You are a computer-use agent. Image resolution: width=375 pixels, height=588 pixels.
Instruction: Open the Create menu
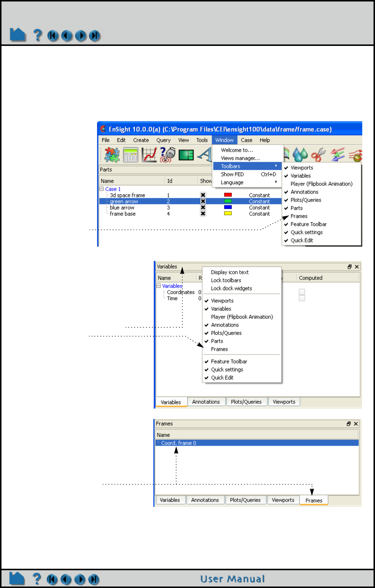click(x=141, y=140)
